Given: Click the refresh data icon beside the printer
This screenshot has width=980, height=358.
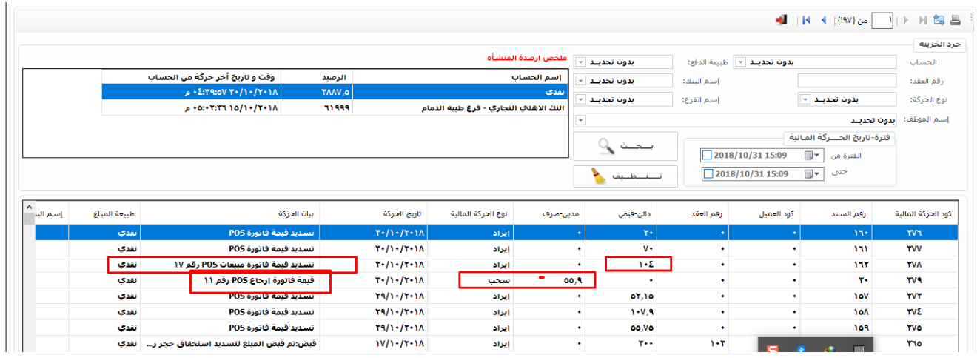Looking at the screenshot, I should [939, 20].
